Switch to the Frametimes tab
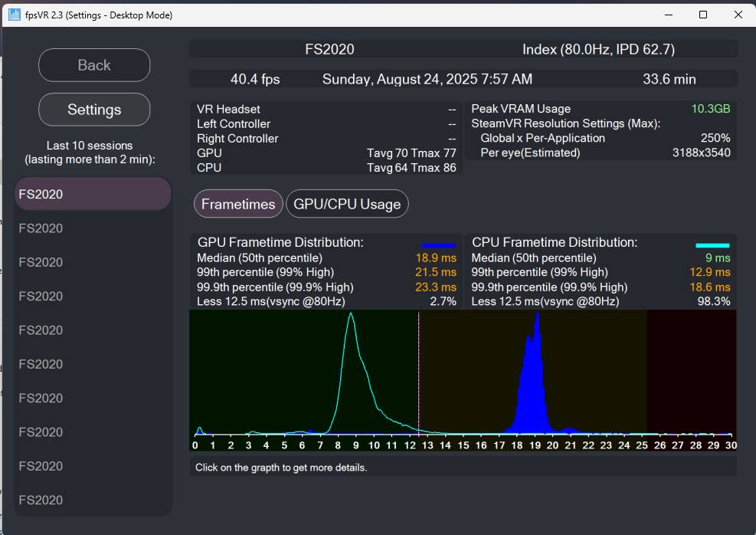Image resolution: width=756 pixels, height=535 pixels. (238, 204)
